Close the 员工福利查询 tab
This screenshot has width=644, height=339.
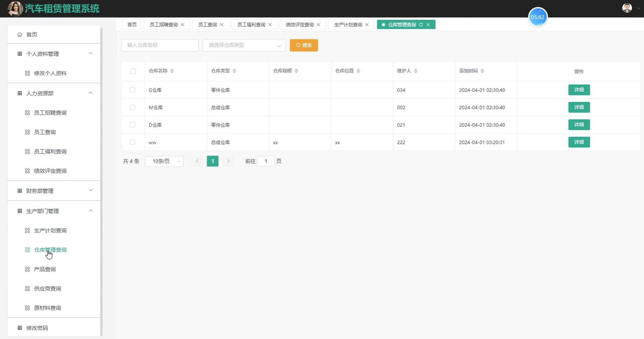[270, 24]
